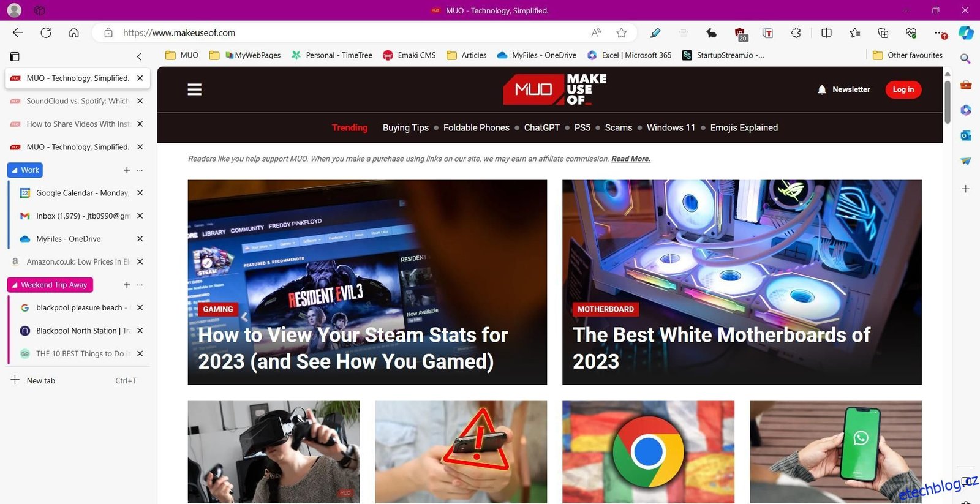Open the MUO hamburger menu icon
980x504 pixels.
pos(195,89)
